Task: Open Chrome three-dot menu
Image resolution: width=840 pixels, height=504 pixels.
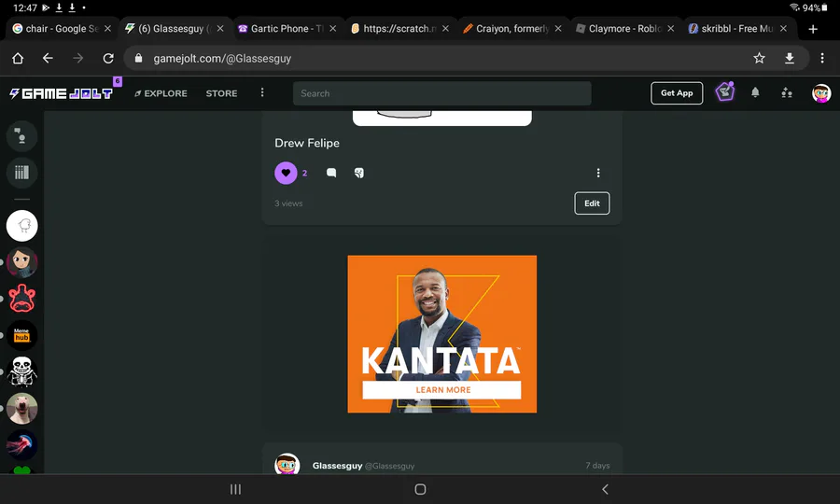Action: tap(822, 58)
